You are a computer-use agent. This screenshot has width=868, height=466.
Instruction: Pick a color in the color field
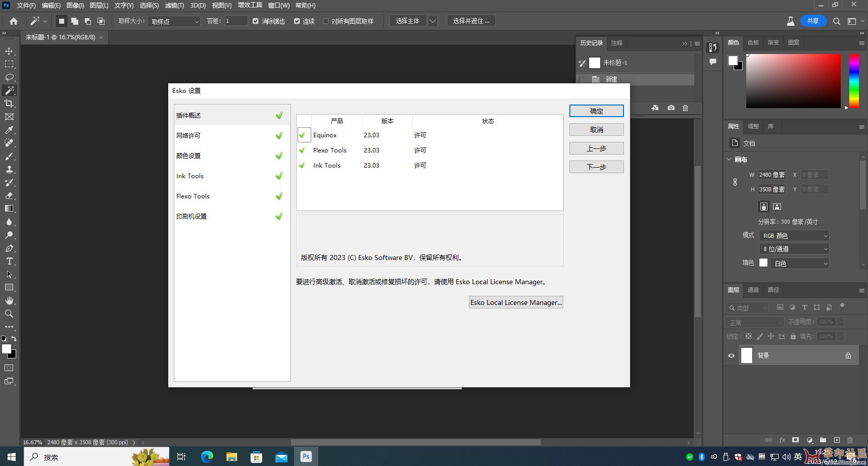[x=793, y=81]
